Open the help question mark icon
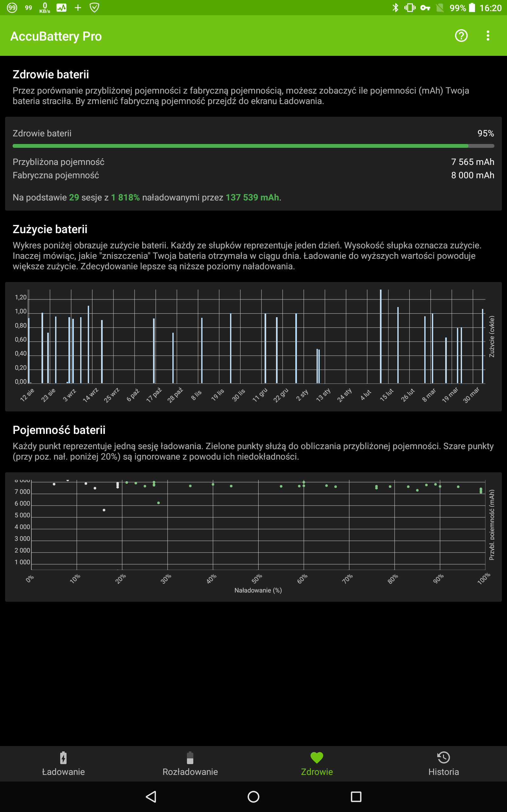This screenshot has width=507, height=812. coord(461,36)
